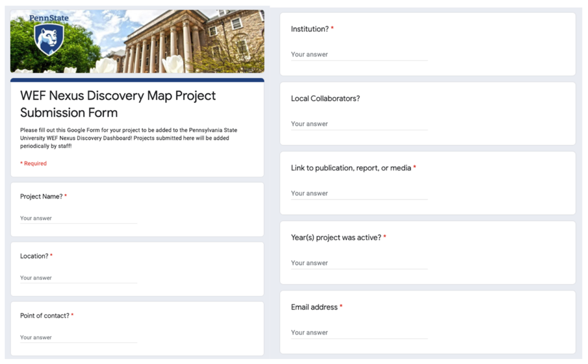Click the Local Collaborators question label
588x364 pixels.
[325, 98]
